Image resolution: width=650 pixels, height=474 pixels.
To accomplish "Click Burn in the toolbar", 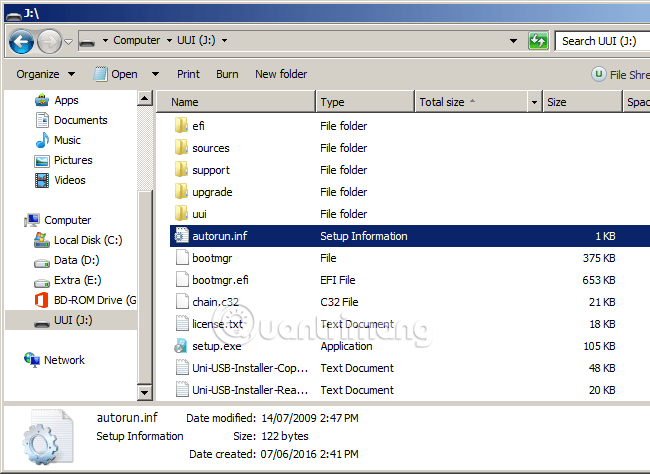I will click(227, 74).
